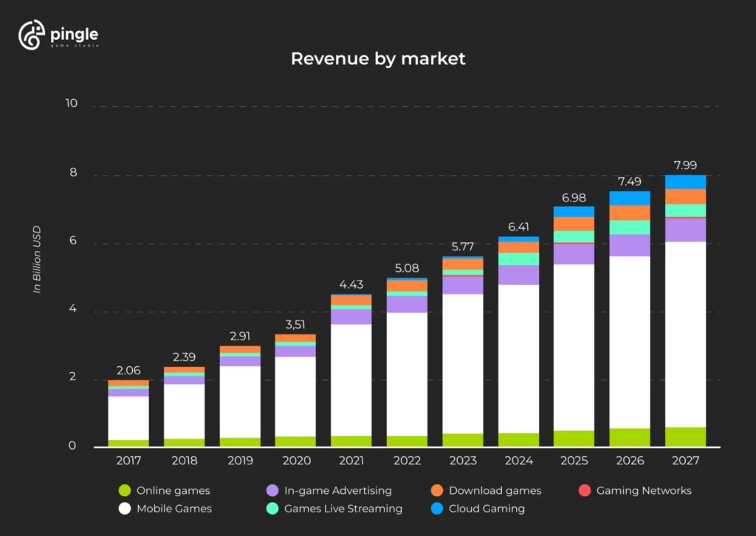Click the 2027 bar's blue Cloud Gaming segment
The image size is (756, 536).
tap(687, 181)
